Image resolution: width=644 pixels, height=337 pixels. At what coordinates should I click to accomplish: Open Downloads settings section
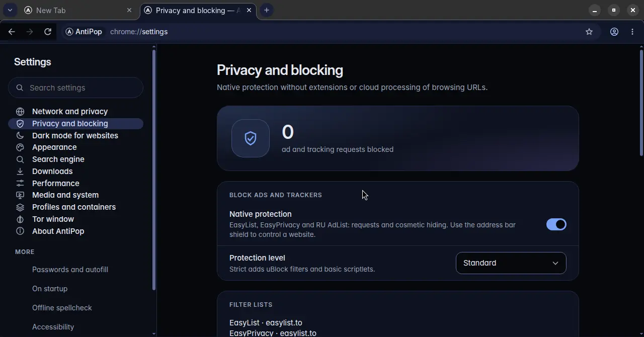click(x=75, y=172)
